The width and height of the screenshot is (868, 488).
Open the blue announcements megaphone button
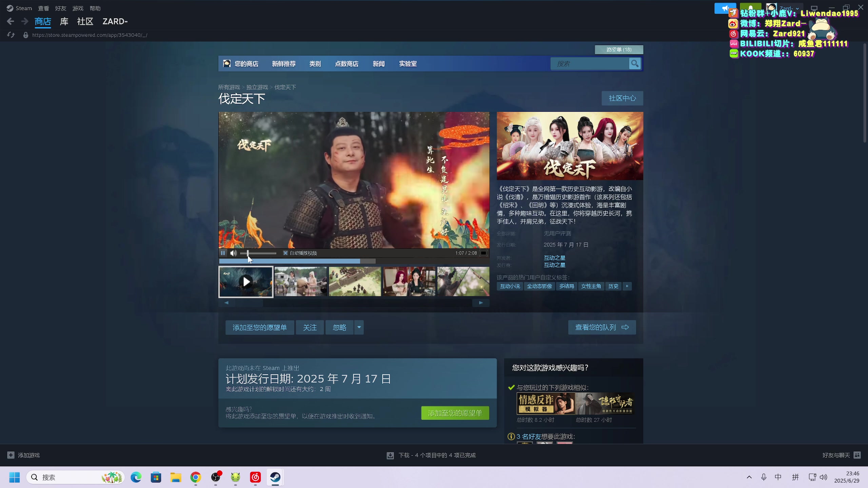725,8
